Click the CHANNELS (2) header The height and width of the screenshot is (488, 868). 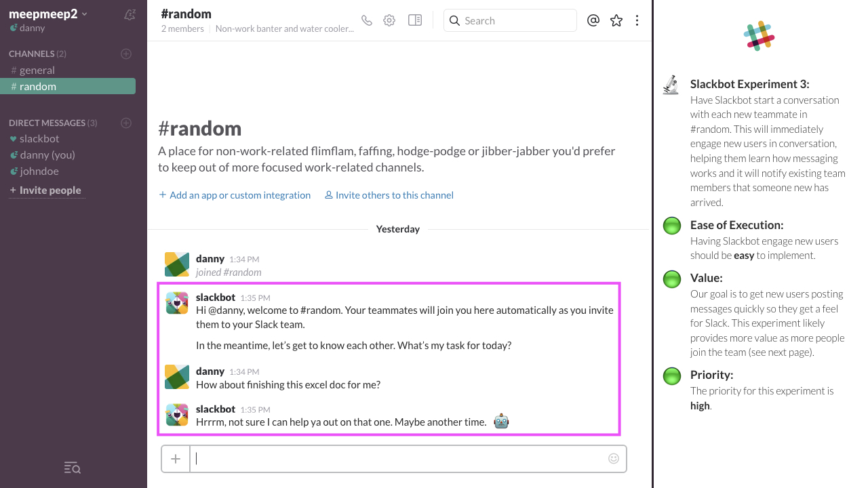[37, 54]
